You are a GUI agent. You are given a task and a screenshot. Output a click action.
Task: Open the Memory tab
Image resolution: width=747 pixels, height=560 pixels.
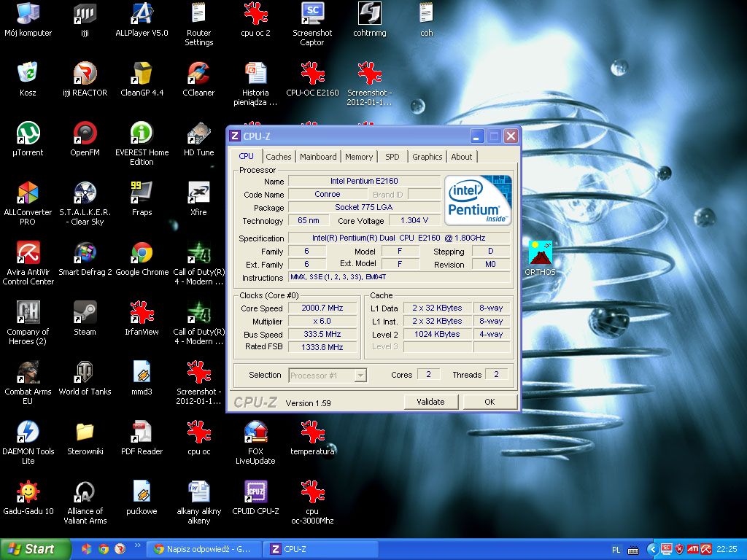tap(359, 157)
